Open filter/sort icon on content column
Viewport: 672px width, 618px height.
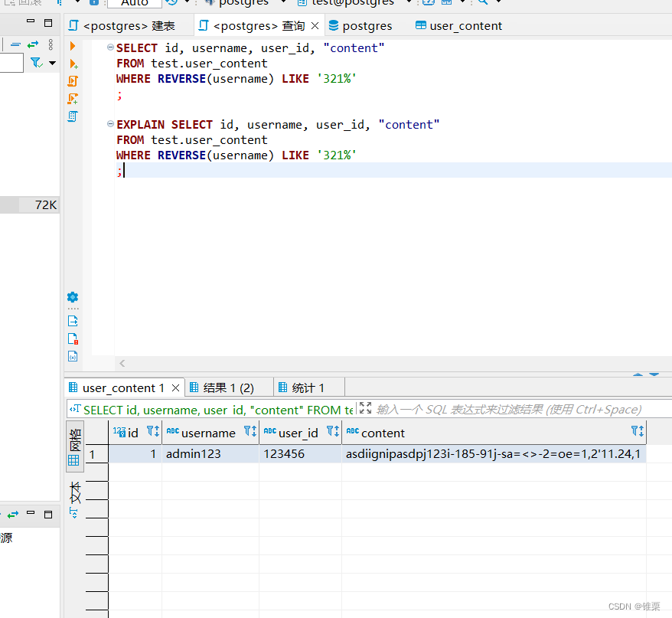tap(638, 431)
